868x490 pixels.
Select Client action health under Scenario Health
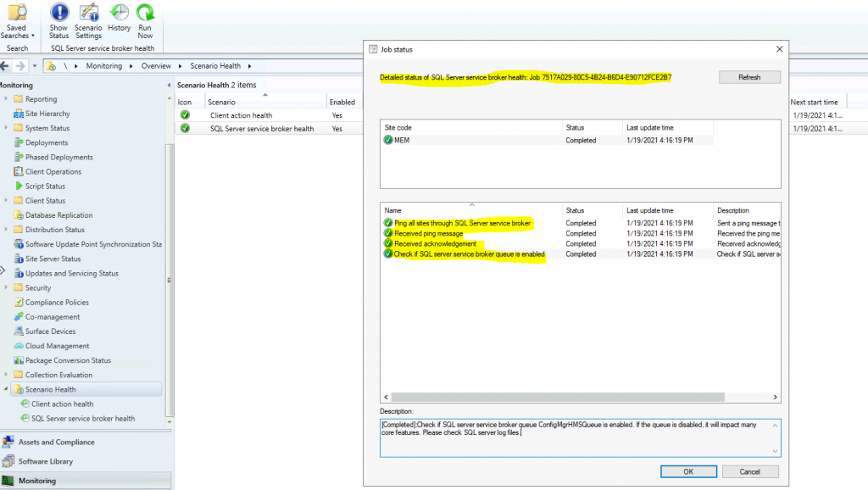coord(62,404)
